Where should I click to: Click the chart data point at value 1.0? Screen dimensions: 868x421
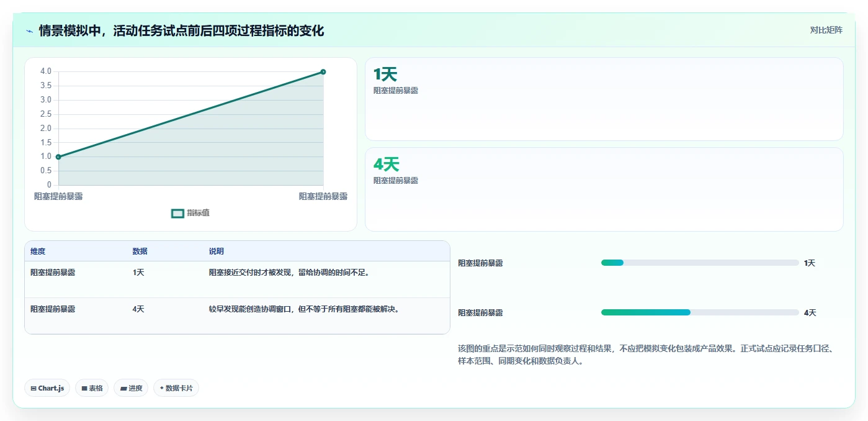(x=58, y=157)
